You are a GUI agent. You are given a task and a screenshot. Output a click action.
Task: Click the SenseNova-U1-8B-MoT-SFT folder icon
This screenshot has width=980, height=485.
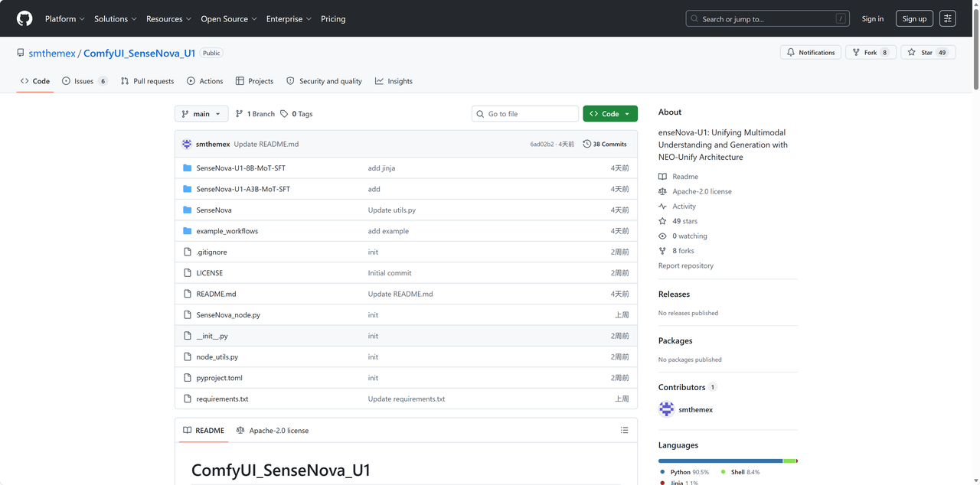[188, 168]
